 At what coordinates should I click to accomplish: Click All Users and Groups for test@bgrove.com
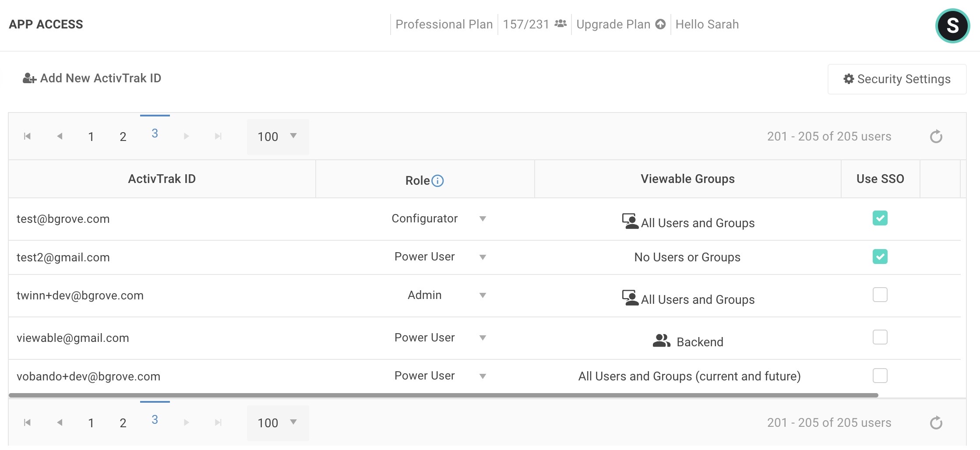click(x=698, y=223)
